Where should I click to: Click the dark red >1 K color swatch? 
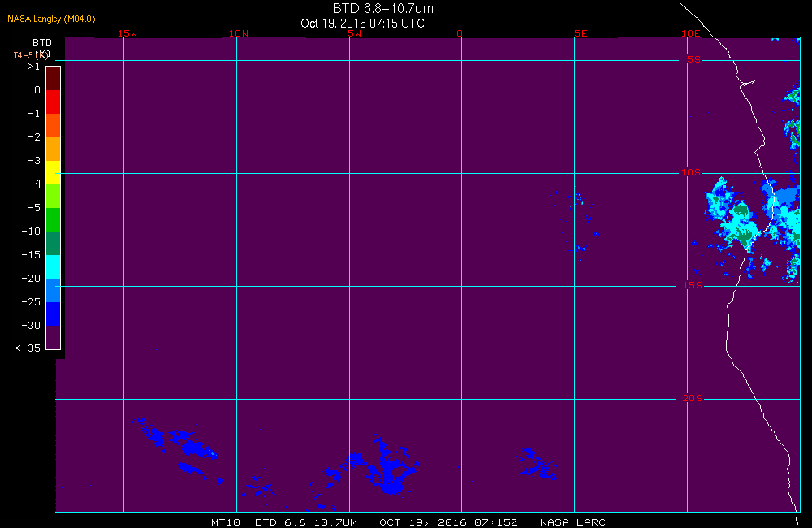[x=54, y=78]
